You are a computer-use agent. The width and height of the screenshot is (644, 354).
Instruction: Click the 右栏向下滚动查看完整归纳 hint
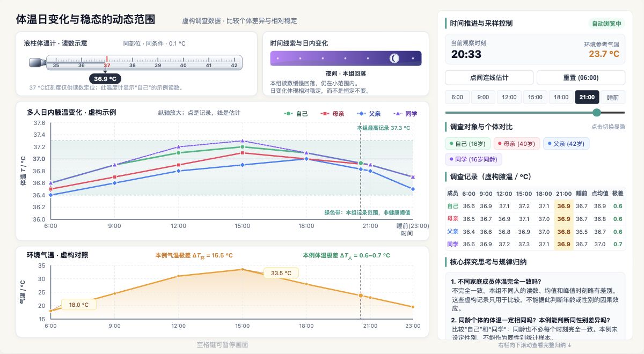coord(535,345)
